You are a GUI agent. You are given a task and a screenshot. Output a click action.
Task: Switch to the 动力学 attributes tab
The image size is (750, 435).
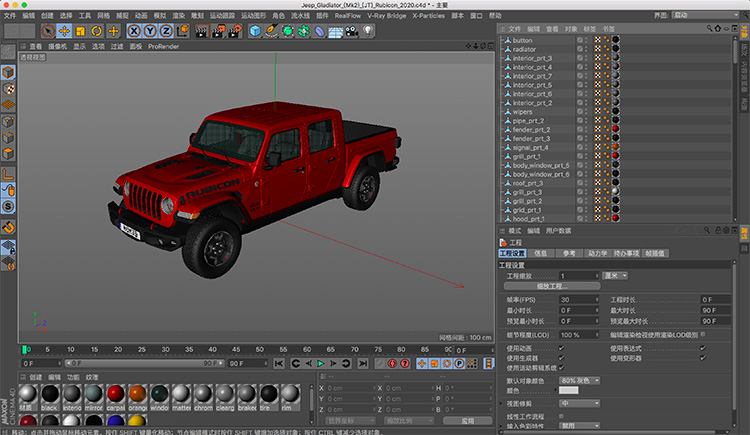(x=598, y=253)
